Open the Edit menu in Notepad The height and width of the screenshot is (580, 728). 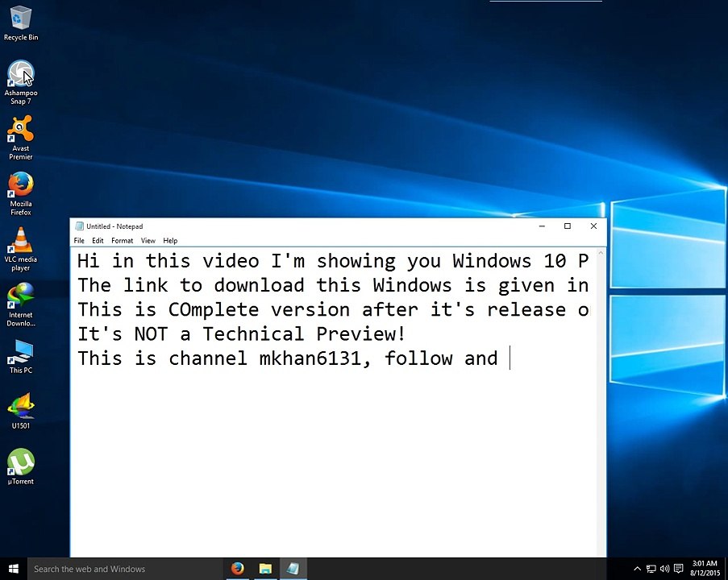point(98,241)
